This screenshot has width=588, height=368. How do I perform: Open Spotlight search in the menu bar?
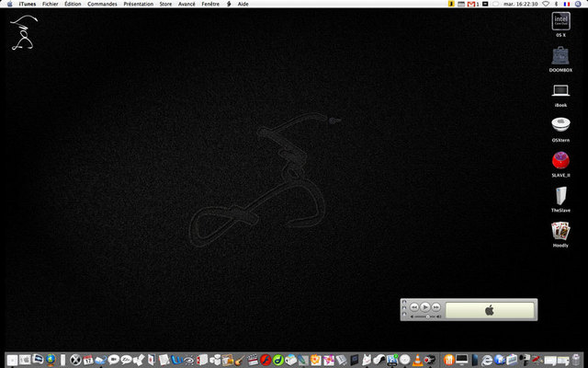click(578, 4)
